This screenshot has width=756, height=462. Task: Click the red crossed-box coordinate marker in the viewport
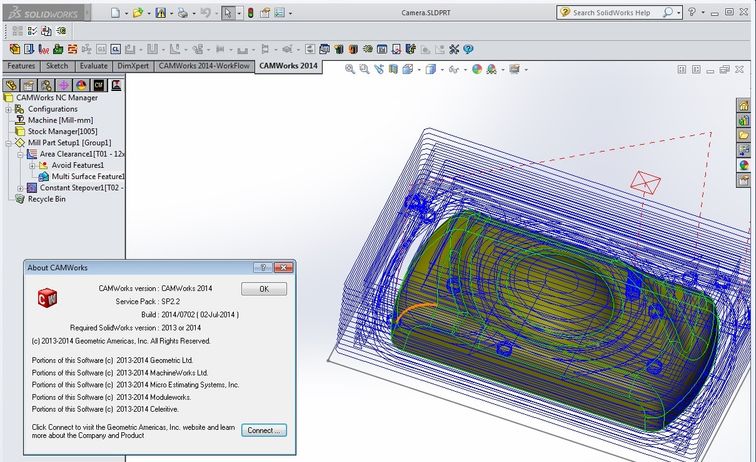[645, 182]
